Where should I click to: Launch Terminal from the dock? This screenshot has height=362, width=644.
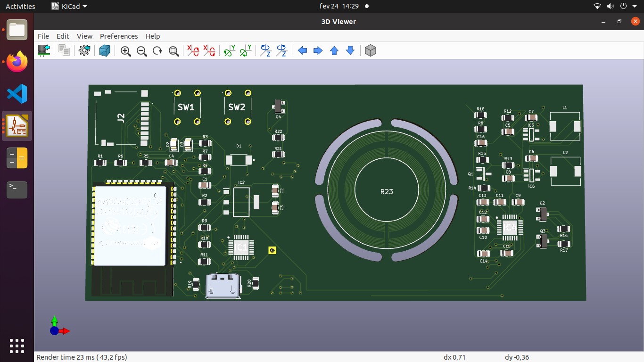click(x=17, y=189)
